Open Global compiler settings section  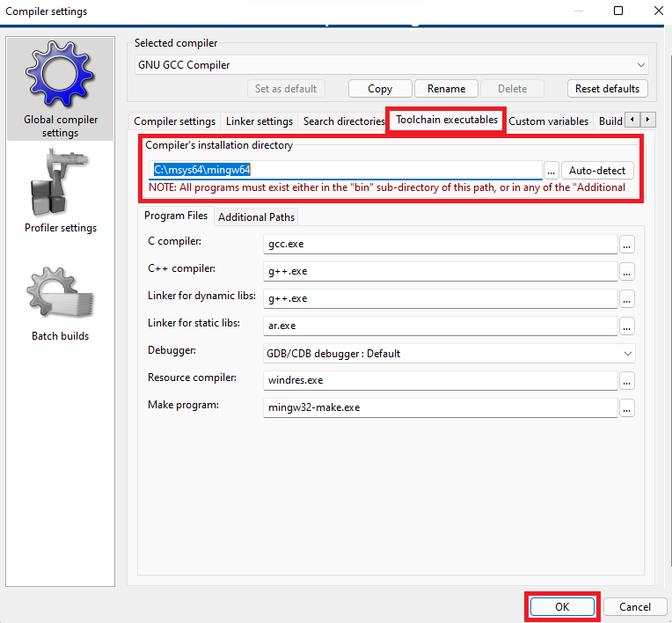pyautogui.click(x=60, y=89)
